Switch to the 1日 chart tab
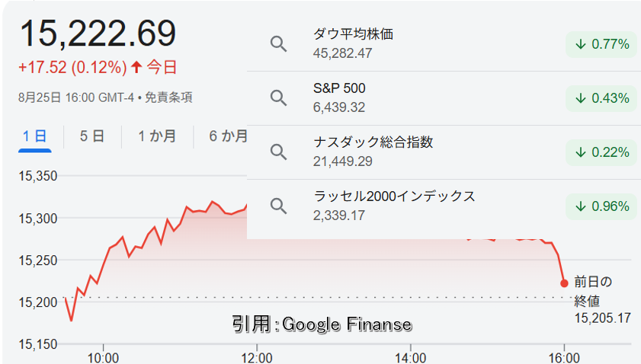Screen dimensions: 641x364 pos(35,136)
